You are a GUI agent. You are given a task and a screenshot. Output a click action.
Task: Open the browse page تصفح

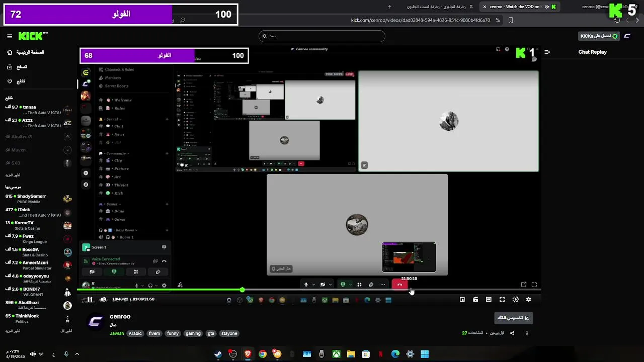pos(17,67)
